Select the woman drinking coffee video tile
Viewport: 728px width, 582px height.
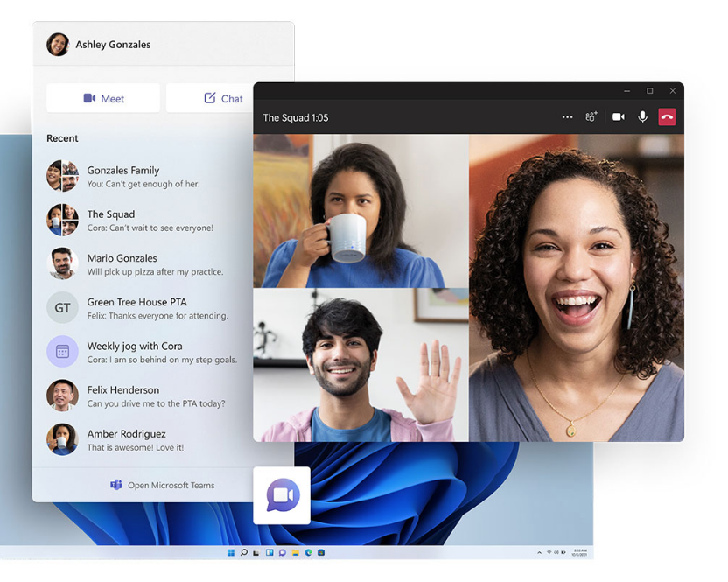pyautogui.click(x=360, y=211)
